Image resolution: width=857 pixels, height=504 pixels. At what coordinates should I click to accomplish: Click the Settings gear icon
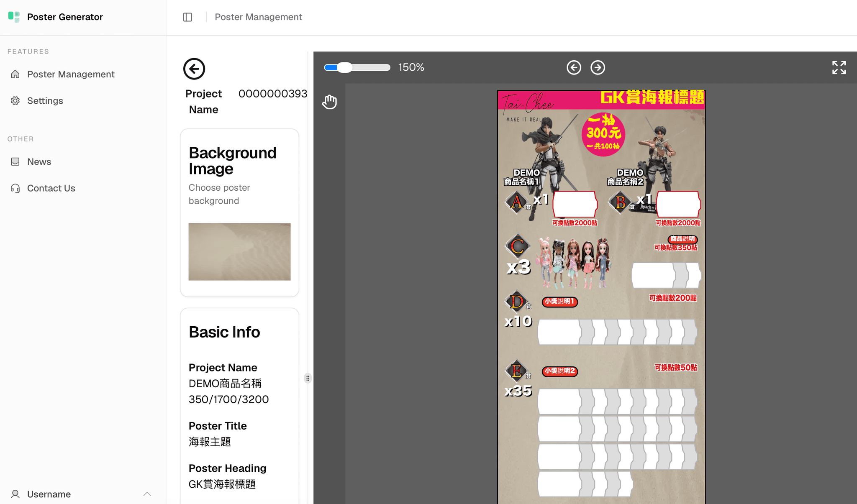(x=15, y=101)
